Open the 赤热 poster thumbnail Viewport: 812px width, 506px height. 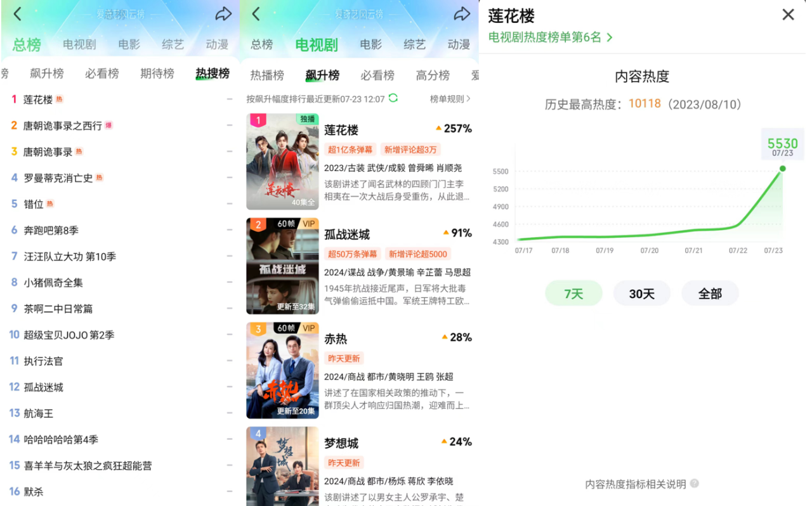[x=282, y=370]
